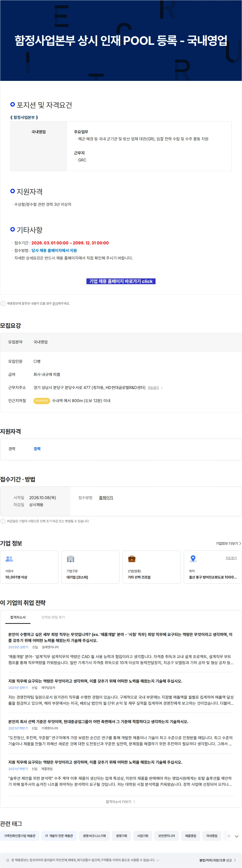Click the briefcase icon in 산업(업종) card
Image resolution: width=242 pixels, height=868 pixels.
click(132, 559)
